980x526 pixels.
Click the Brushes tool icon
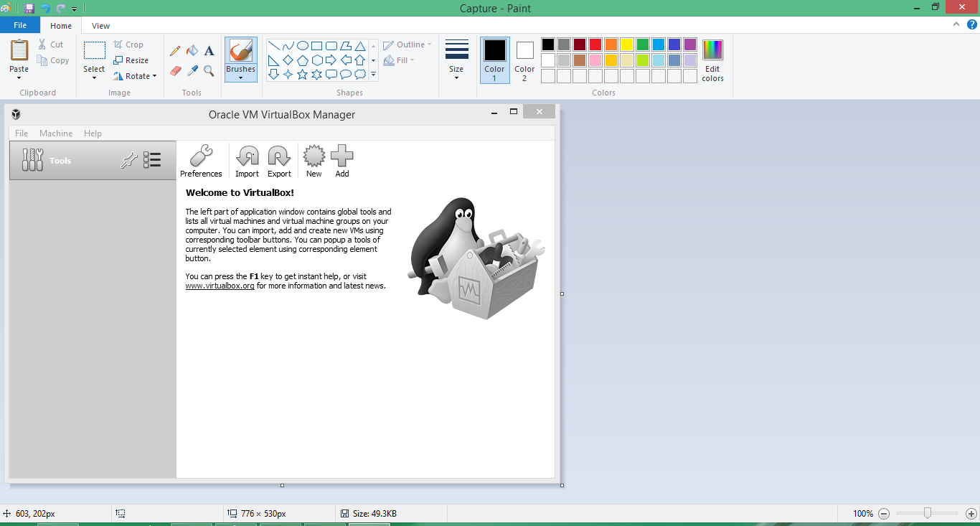241,51
